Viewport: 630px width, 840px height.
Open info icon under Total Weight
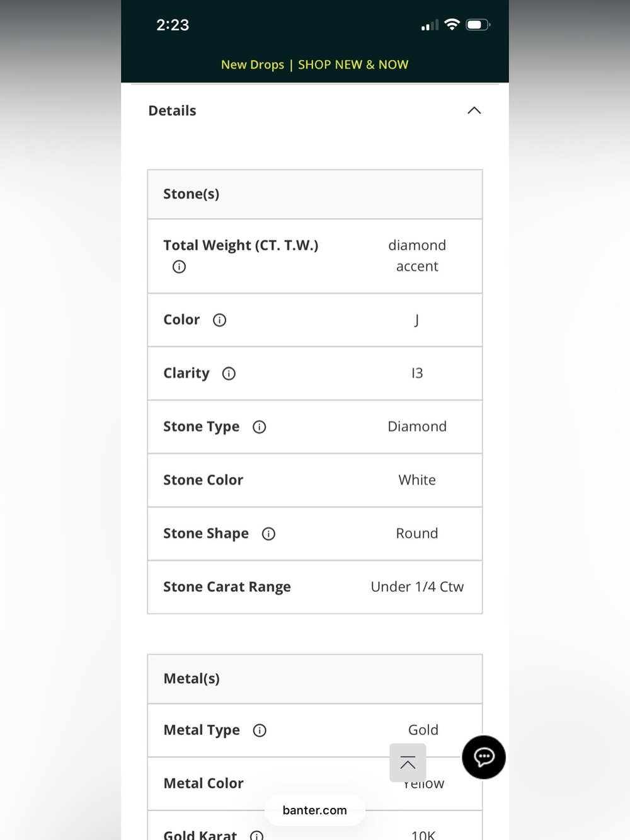[x=179, y=267]
